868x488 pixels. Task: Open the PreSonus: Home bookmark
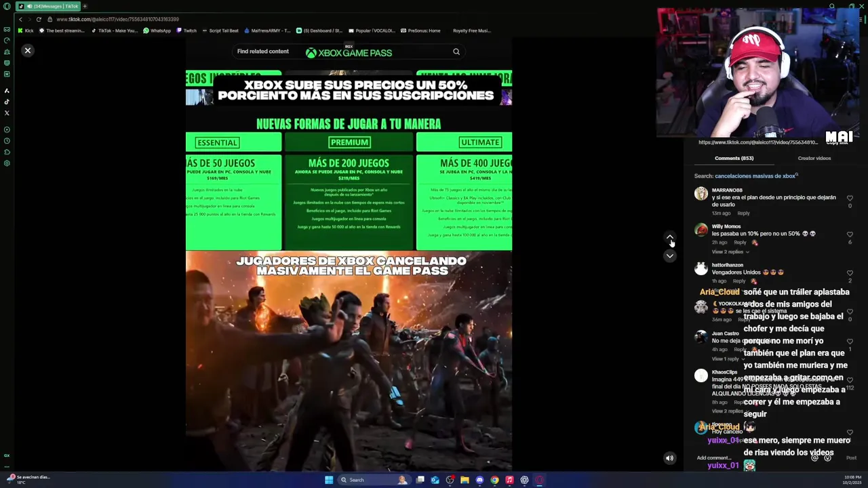(x=420, y=30)
